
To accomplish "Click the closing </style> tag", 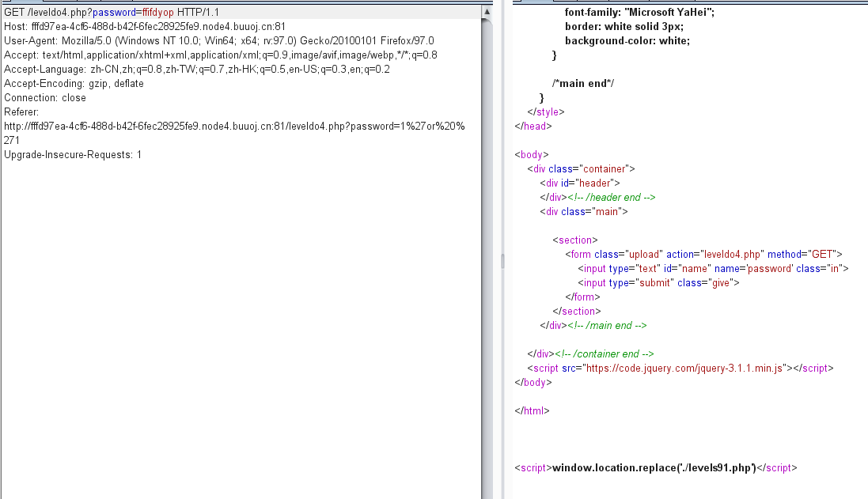I will point(546,112).
